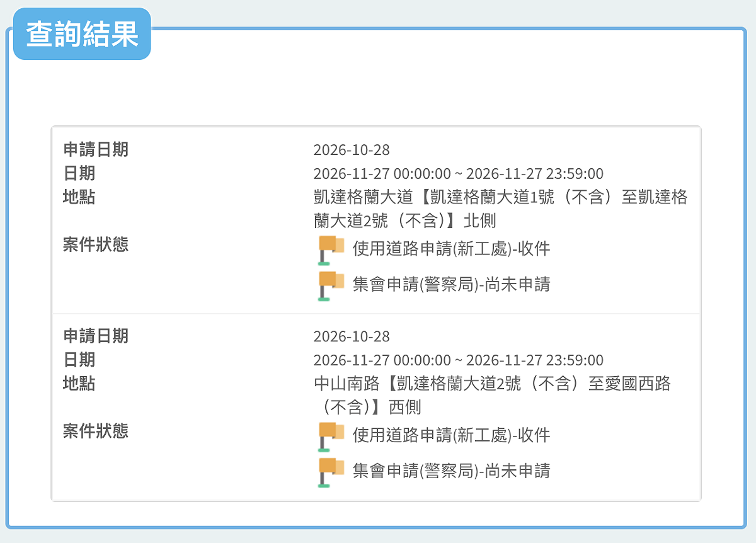756x543 pixels.
Task: Click 使用道路申請(新工處)-收件 status in the 凱達格蘭大道 record
Action: click(452, 249)
